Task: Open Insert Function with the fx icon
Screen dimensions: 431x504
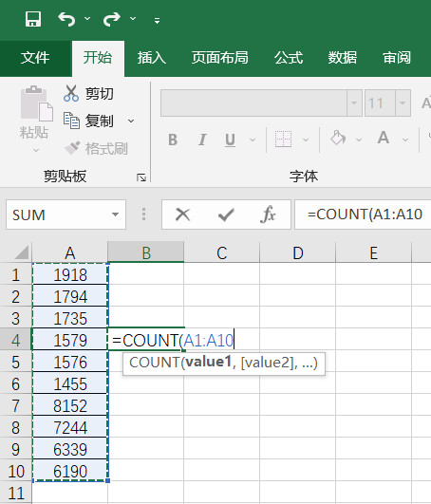Action: click(268, 215)
